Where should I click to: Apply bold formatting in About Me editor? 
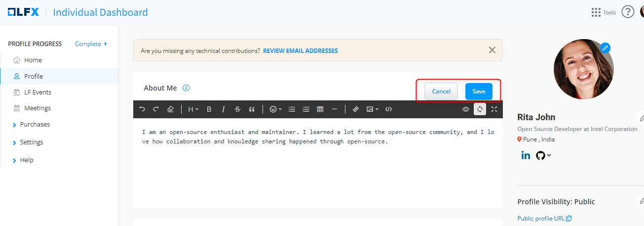[x=209, y=109]
